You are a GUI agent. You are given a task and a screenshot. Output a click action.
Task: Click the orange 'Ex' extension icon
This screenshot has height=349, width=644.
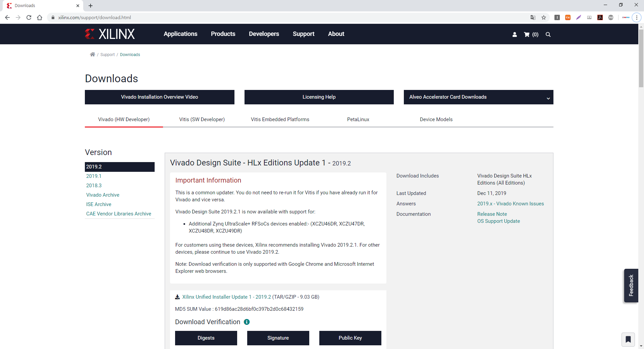tap(568, 17)
